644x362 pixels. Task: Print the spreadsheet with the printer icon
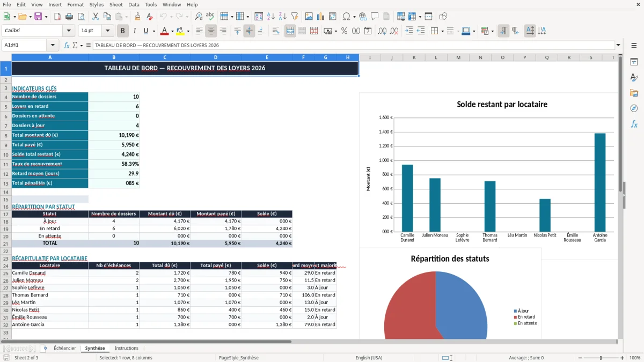(x=68, y=17)
